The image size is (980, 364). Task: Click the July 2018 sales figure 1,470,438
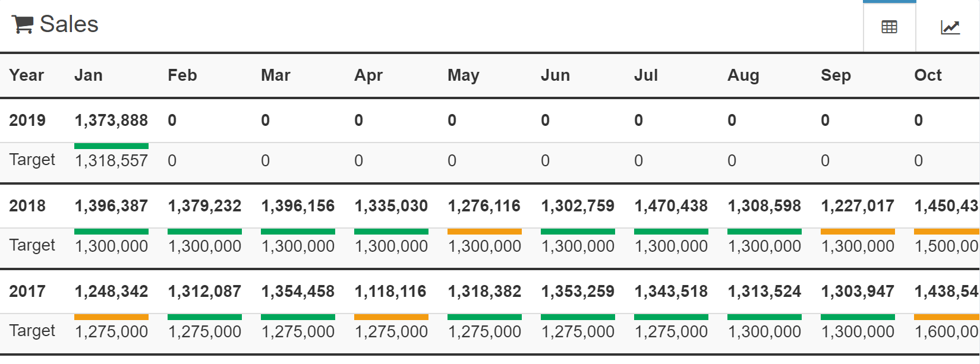[x=671, y=206]
